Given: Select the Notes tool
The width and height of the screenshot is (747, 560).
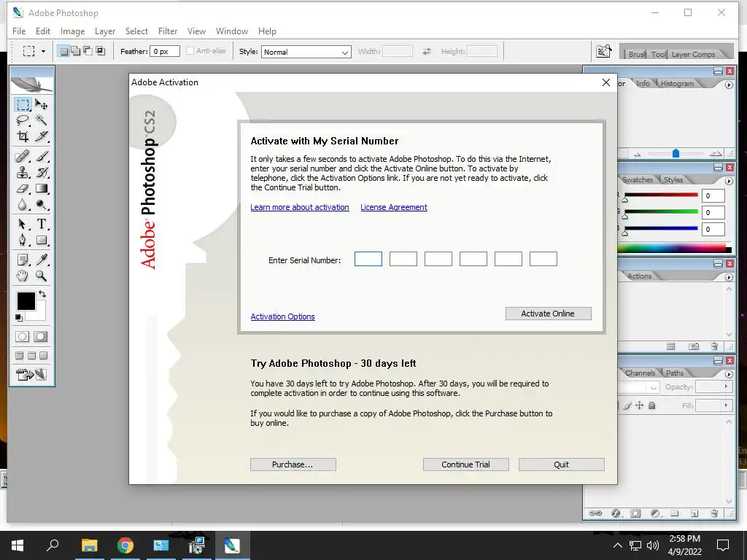Looking at the screenshot, I should click(x=23, y=260).
